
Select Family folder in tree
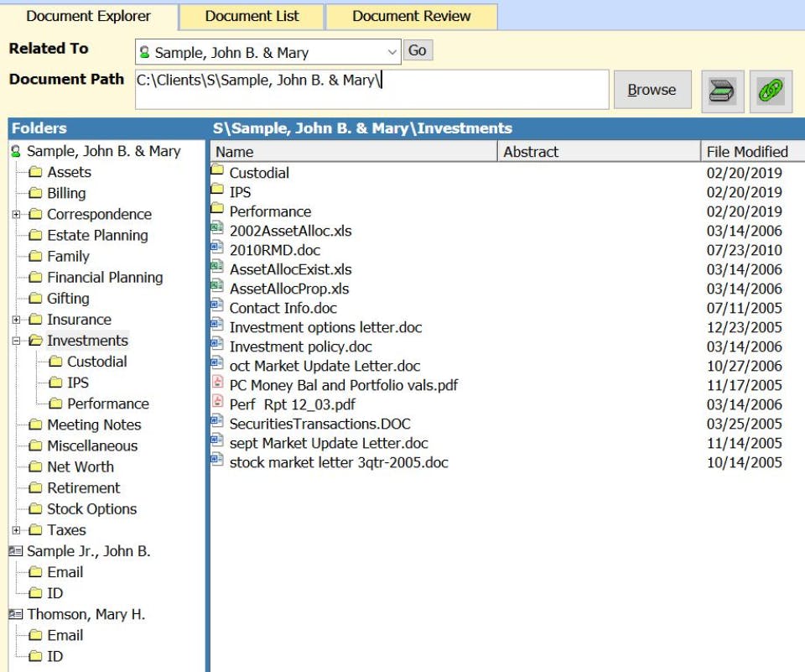[68, 257]
